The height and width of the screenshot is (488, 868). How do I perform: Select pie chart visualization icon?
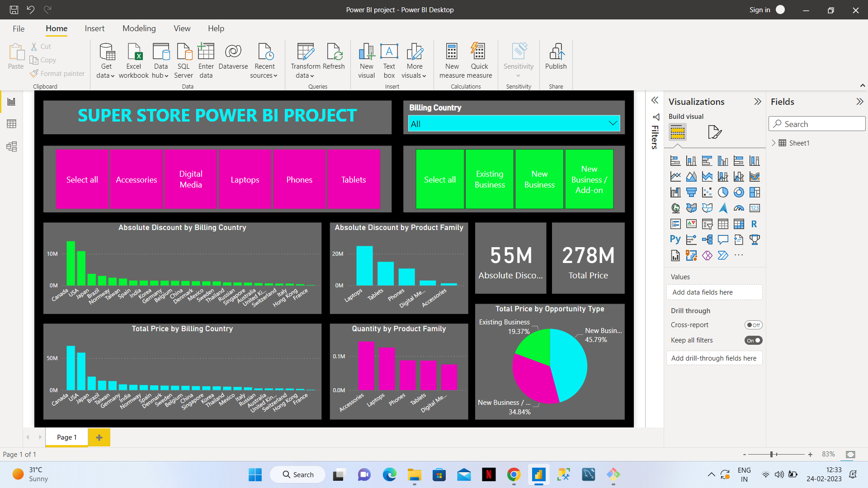pyautogui.click(x=723, y=192)
